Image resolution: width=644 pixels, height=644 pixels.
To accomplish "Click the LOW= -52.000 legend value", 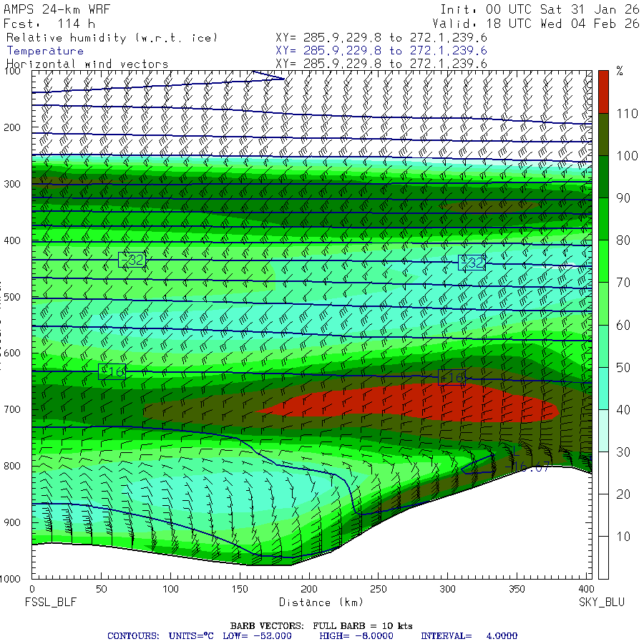I will click(257, 636).
